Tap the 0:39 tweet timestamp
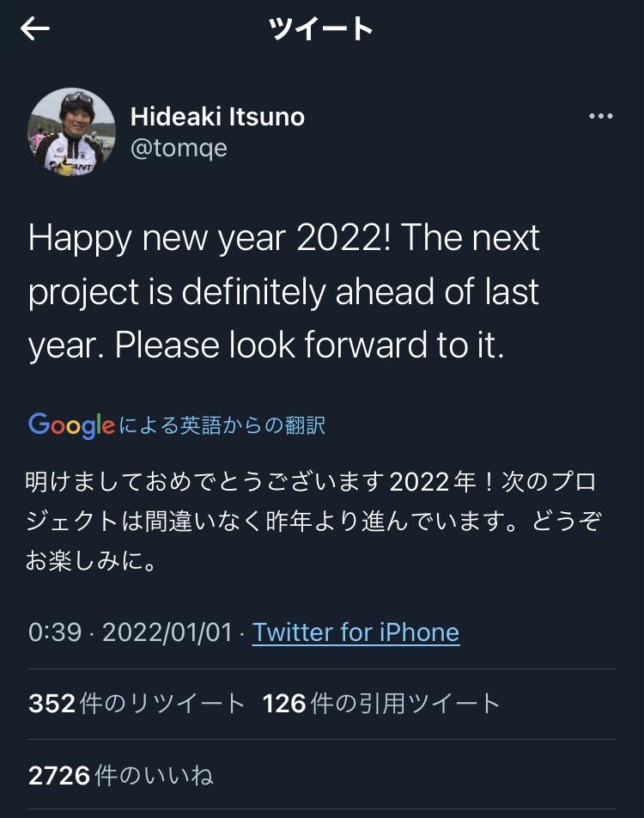 [54, 632]
